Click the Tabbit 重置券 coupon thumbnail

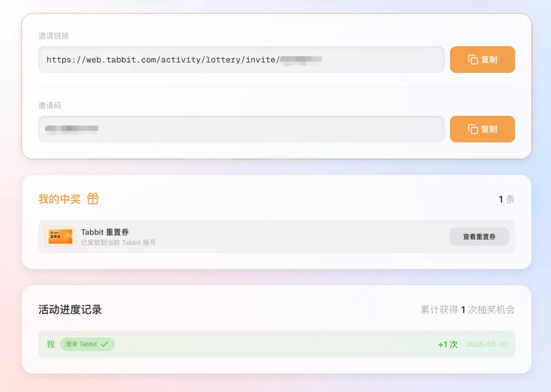pos(60,237)
